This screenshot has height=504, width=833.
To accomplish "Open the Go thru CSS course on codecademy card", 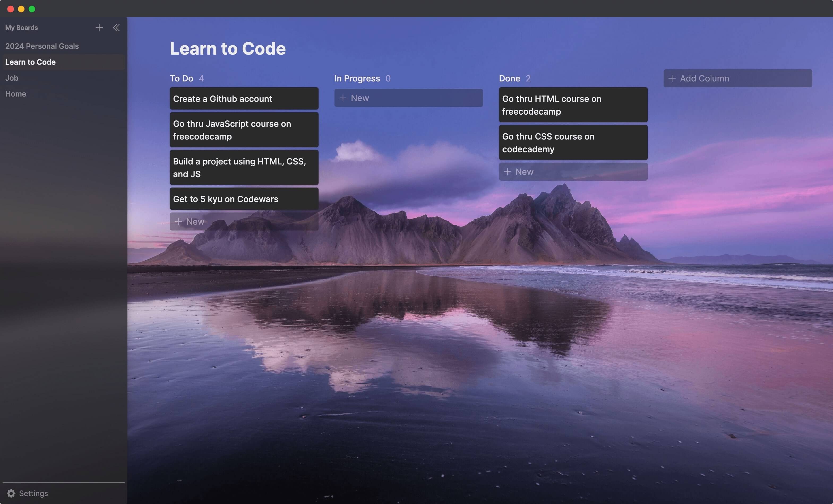I will 573,143.
